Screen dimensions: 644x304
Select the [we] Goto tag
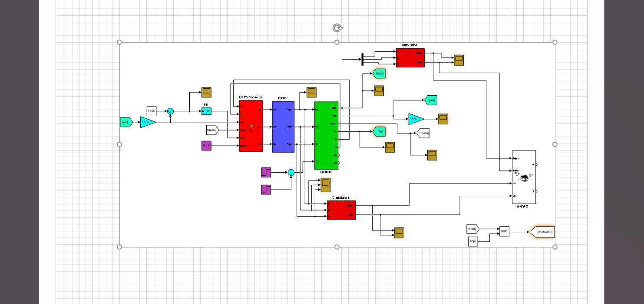click(431, 100)
